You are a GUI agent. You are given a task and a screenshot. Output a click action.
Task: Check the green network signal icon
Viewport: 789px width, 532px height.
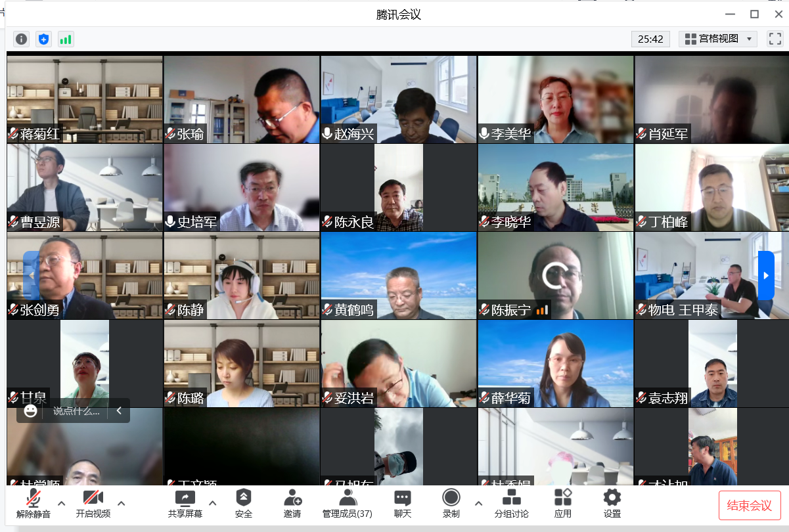coord(66,39)
